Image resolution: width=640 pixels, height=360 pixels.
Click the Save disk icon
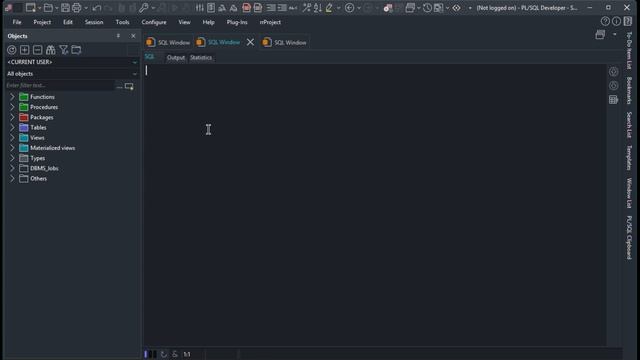(x=65, y=8)
